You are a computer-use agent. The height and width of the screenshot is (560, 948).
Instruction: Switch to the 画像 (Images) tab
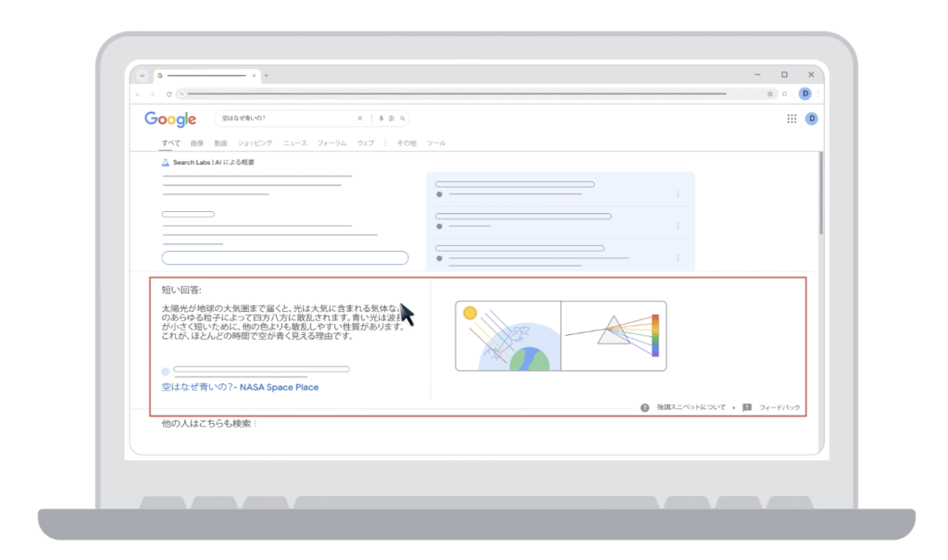[197, 143]
